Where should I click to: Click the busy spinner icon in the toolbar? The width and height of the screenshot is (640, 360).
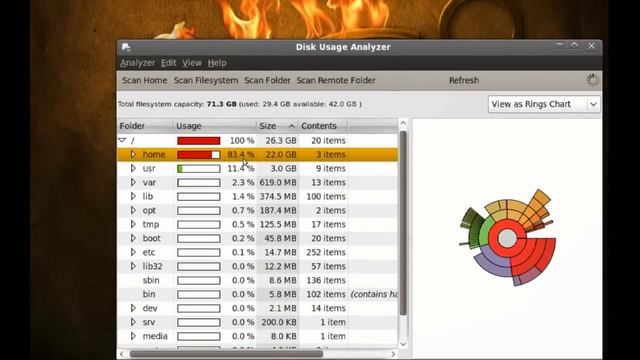[592, 80]
